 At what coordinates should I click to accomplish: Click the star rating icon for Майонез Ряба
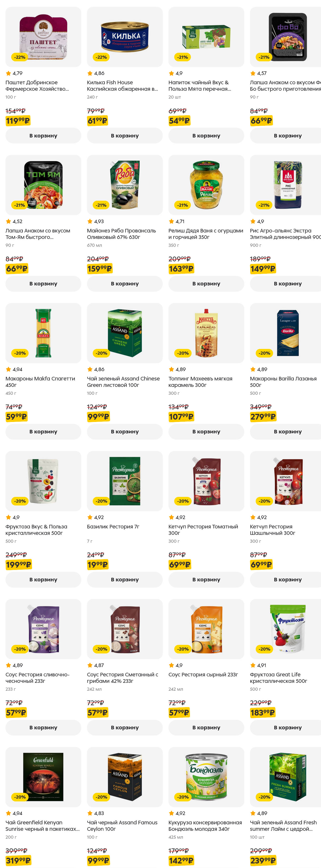click(x=90, y=221)
